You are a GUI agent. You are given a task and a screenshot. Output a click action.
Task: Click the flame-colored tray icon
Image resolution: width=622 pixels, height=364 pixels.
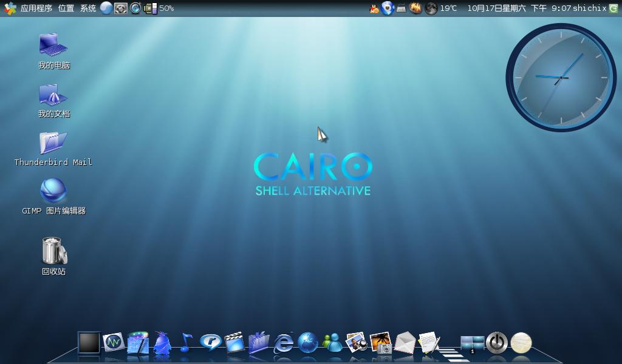[415, 8]
